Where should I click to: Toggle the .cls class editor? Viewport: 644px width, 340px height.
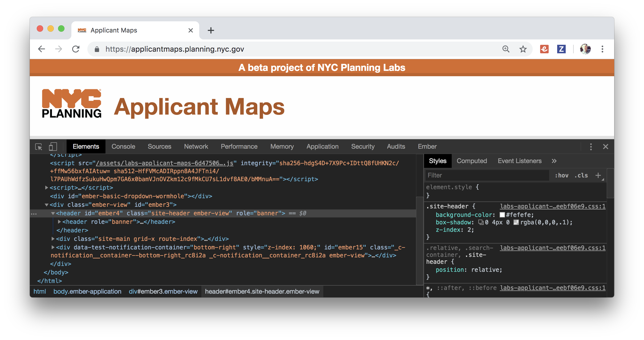coord(581,175)
